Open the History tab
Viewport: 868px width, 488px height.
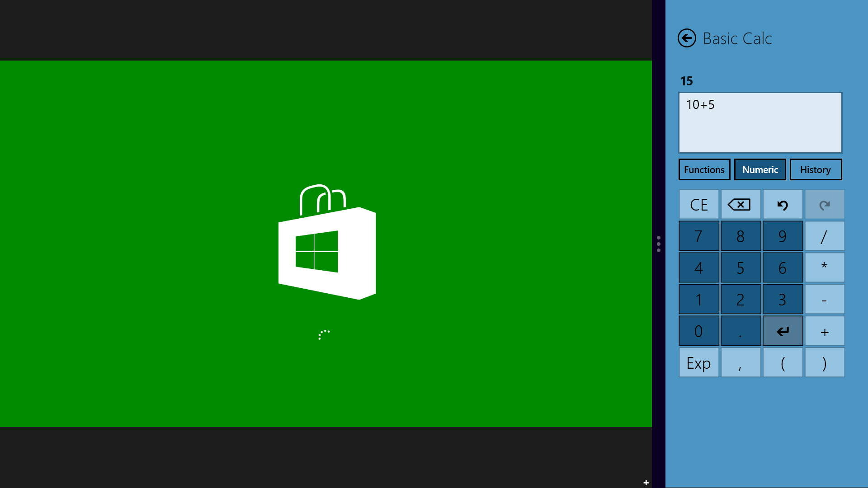coord(815,170)
